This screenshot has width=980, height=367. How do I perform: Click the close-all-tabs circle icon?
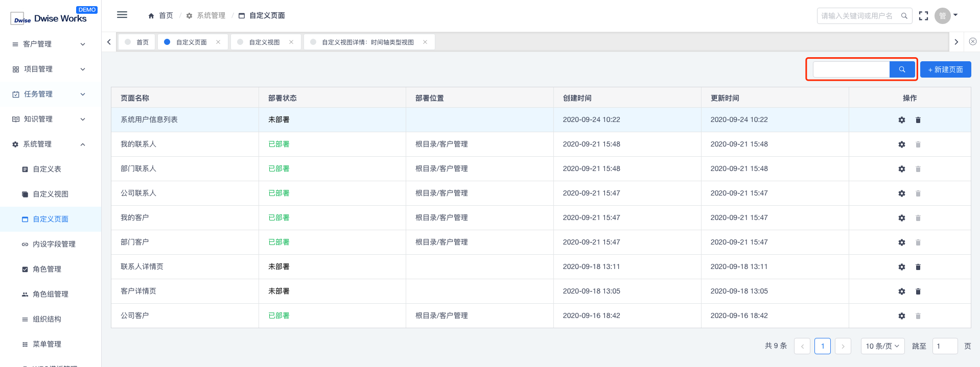[973, 42]
